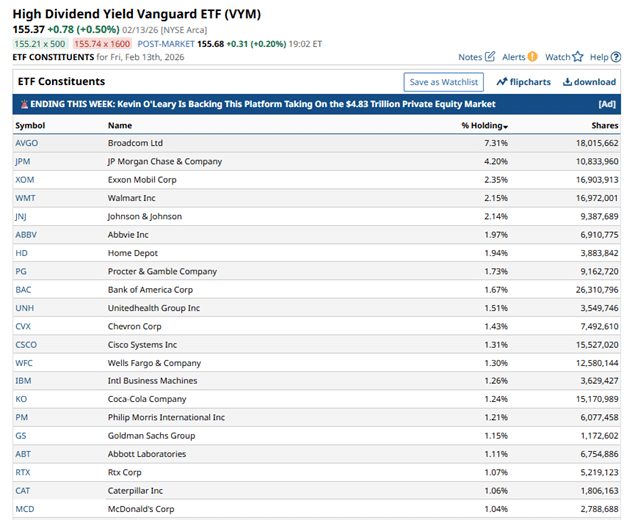Image resolution: width=624 pixels, height=520 pixels.
Task: Click the Watch link text
Action: (558, 57)
